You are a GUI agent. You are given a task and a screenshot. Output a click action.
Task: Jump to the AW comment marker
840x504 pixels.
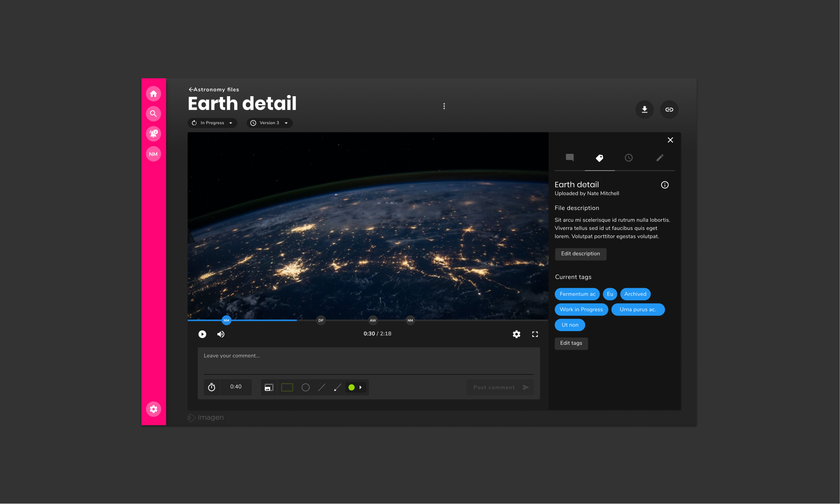373,320
